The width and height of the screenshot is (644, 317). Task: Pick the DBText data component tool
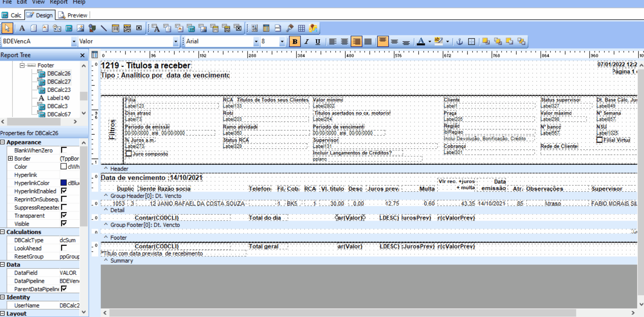coord(156,28)
